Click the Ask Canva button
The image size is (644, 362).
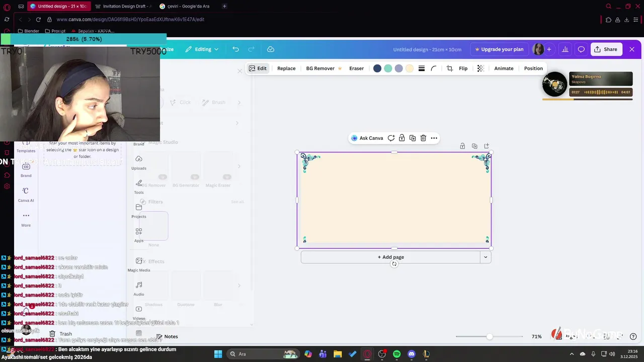click(x=367, y=138)
